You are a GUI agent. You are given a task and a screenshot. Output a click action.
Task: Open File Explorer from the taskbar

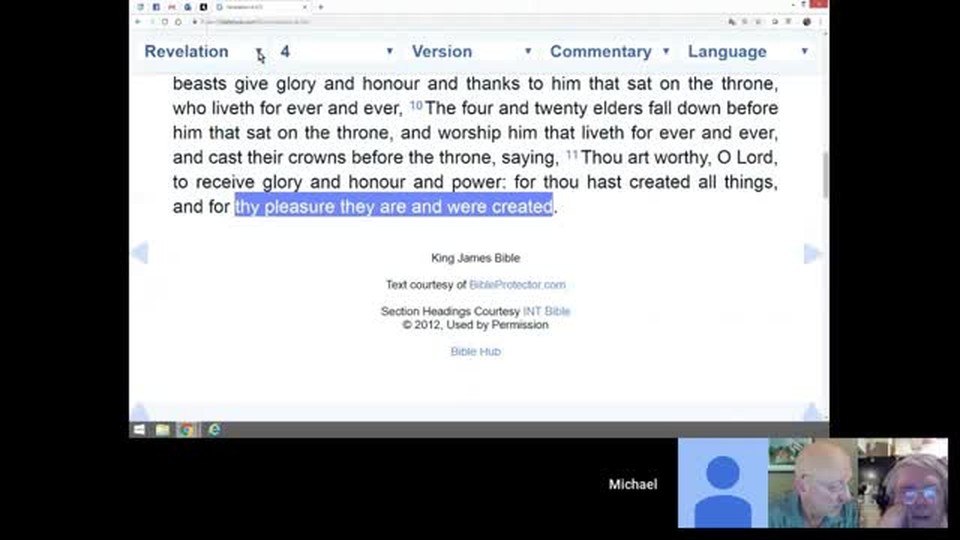(x=162, y=430)
